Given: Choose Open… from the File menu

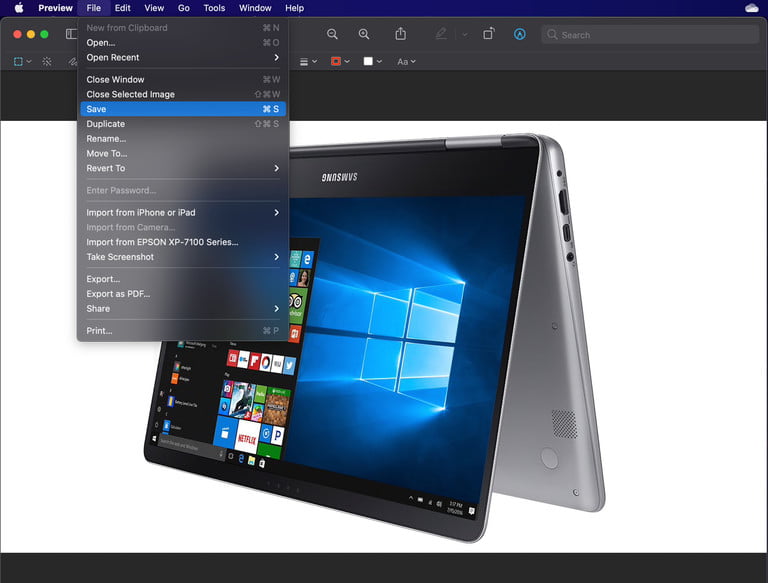Looking at the screenshot, I should [x=183, y=43].
